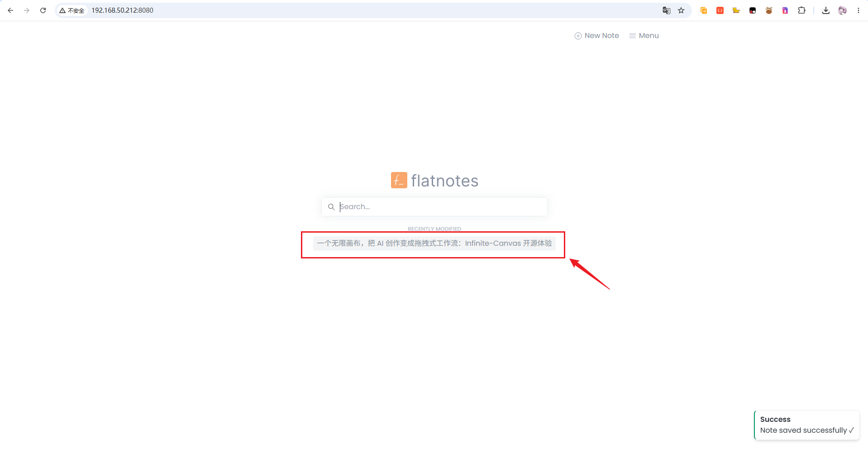This screenshot has width=868, height=449.
Task: Open the flatnotes Menu
Action: [x=644, y=36]
